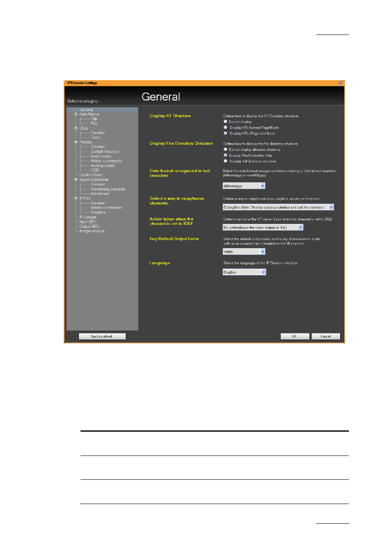
Task: Confirm settings with the OK button
Action: click(x=295, y=336)
